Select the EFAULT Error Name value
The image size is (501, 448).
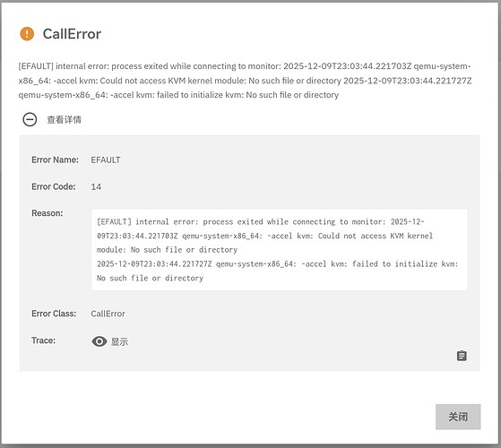106,159
